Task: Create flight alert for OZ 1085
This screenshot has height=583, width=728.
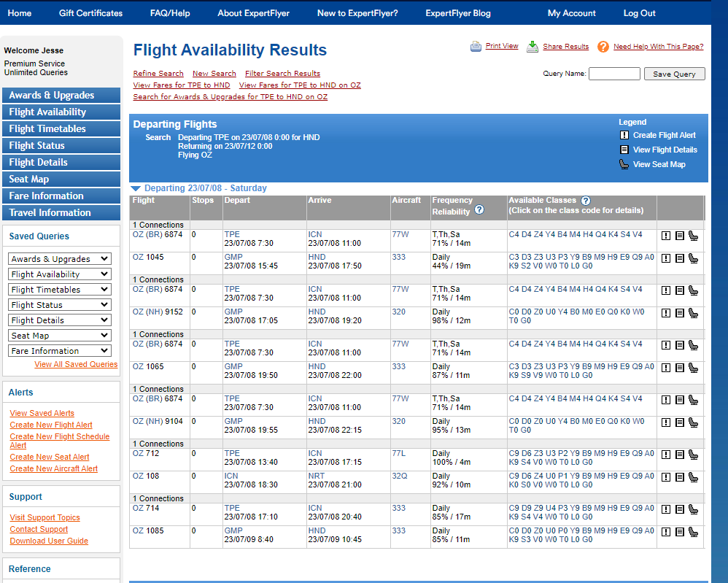Action: (x=666, y=533)
